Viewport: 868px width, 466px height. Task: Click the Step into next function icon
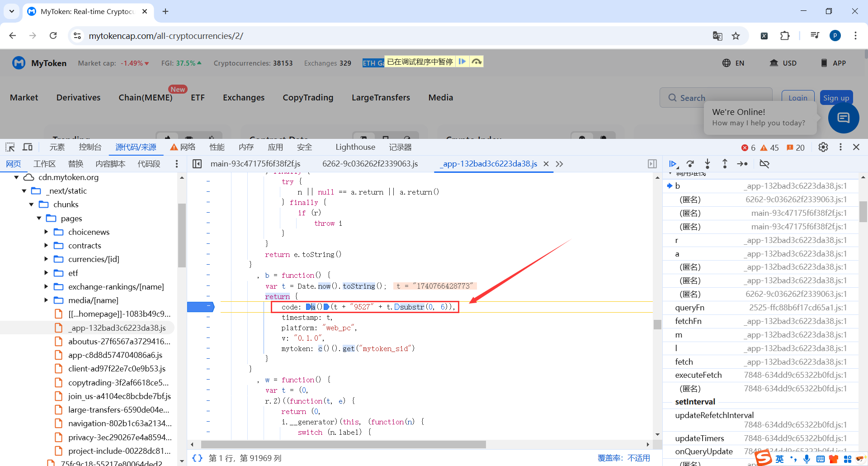tap(708, 164)
